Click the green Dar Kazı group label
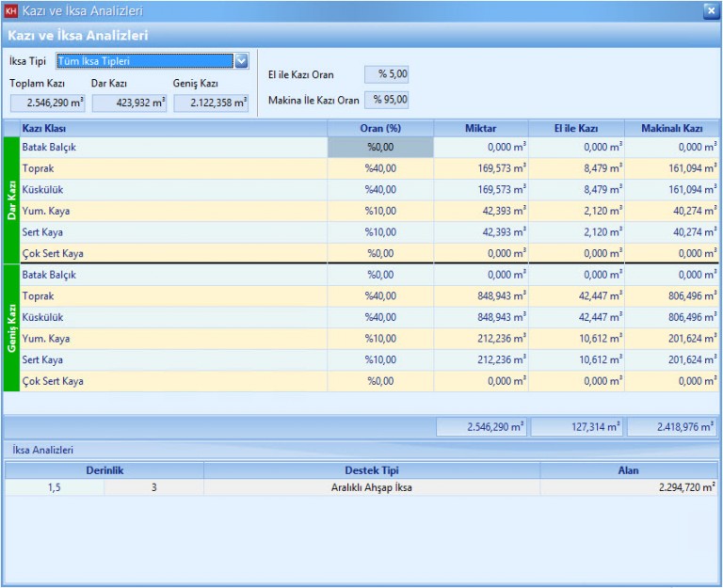 11,199
